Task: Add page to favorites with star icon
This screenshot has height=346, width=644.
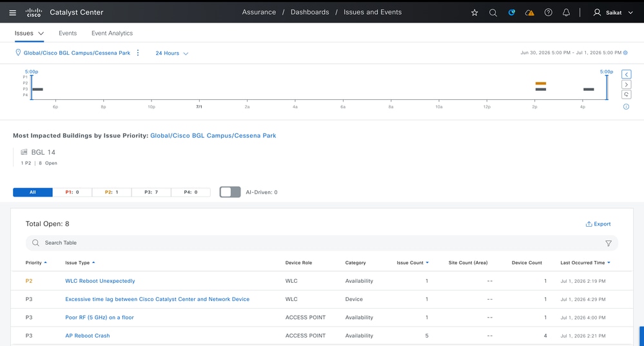Action: (474, 13)
